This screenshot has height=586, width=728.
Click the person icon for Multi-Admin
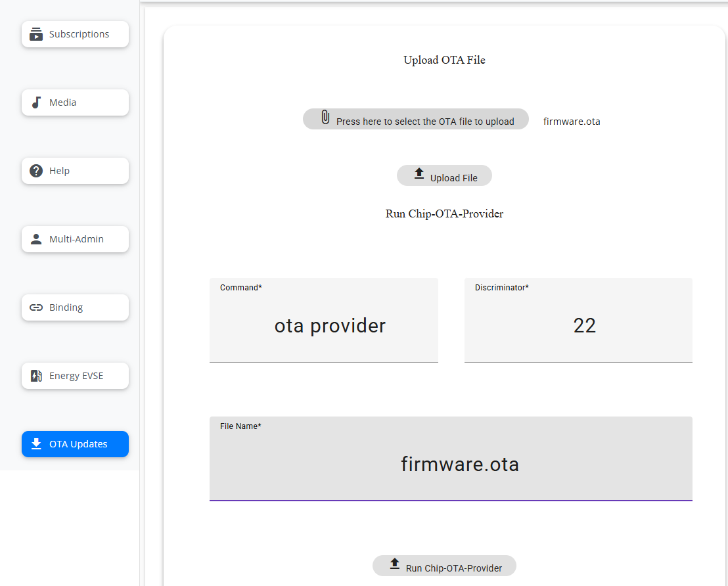pyautogui.click(x=36, y=239)
